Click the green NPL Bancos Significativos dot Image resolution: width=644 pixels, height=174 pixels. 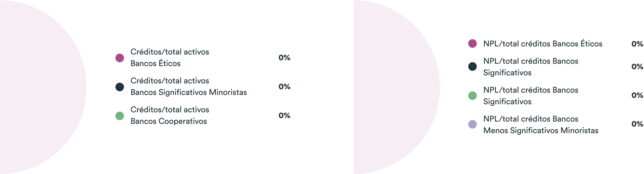[x=472, y=96]
